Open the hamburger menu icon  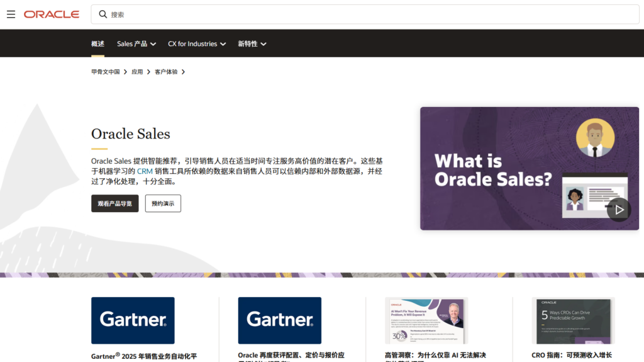(11, 14)
